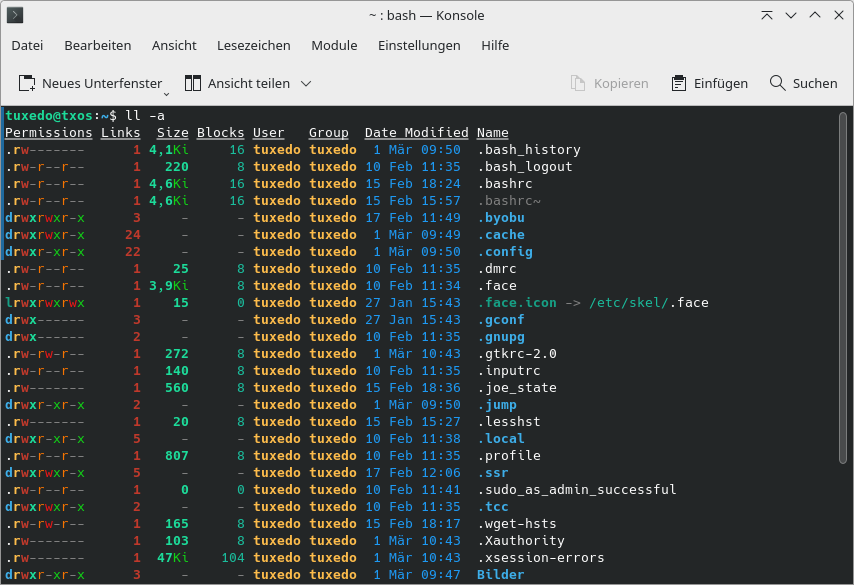Click the Konsole terminal icon in title bar
854x585 pixels.
click(15, 15)
